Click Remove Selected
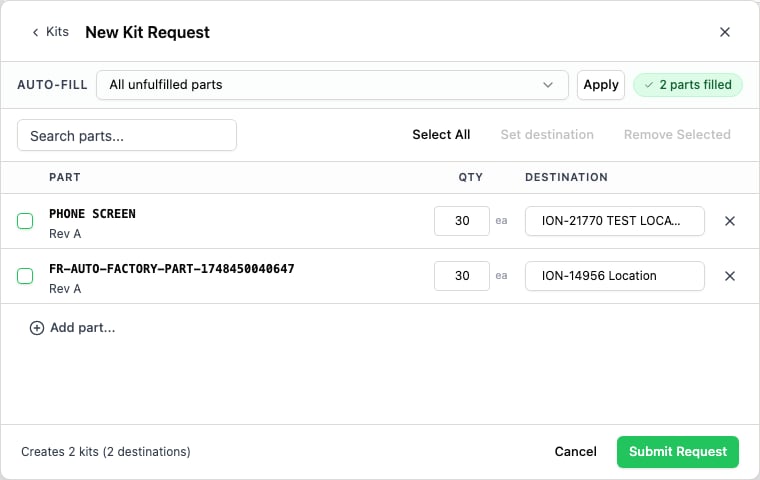Viewport: 760px width, 480px height. click(x=677, y=135)
